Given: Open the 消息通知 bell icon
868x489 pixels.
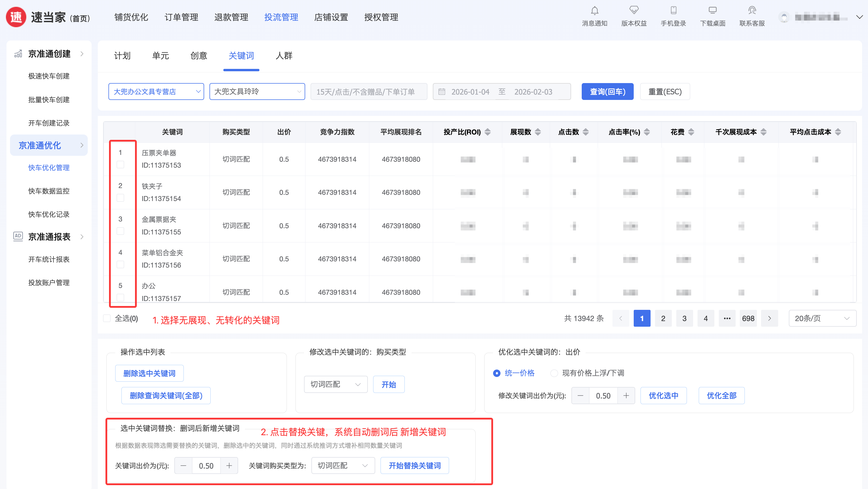Looking at the screenshot, I should pyautogui.click(x=594, y=11).
